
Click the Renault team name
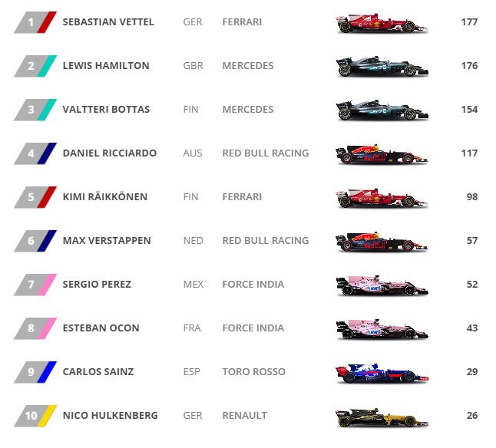[x=244, y=416]
